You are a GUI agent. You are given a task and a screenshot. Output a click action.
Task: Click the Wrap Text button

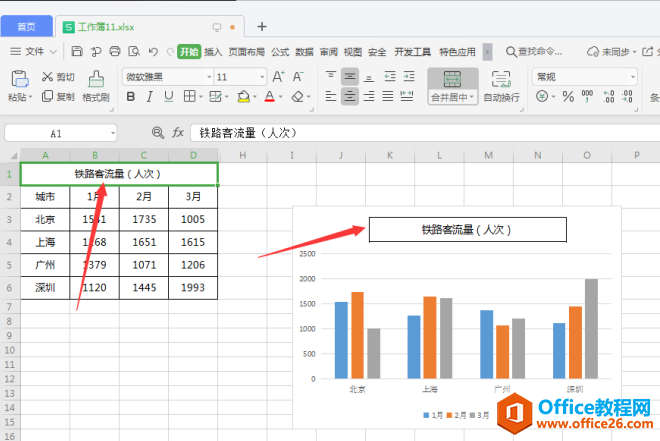(501, 86)
